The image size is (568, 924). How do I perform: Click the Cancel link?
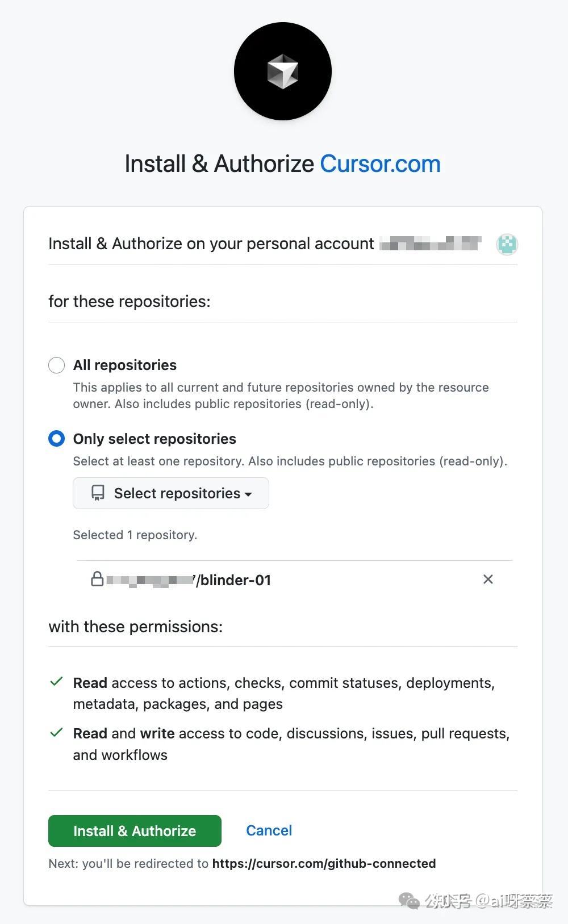coord(269,830)
